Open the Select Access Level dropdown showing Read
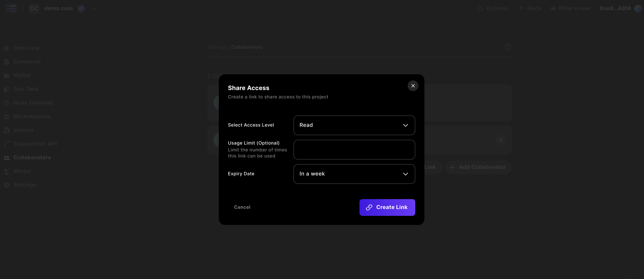The width and height of the screenshot is (644, 279). [354, 125]
